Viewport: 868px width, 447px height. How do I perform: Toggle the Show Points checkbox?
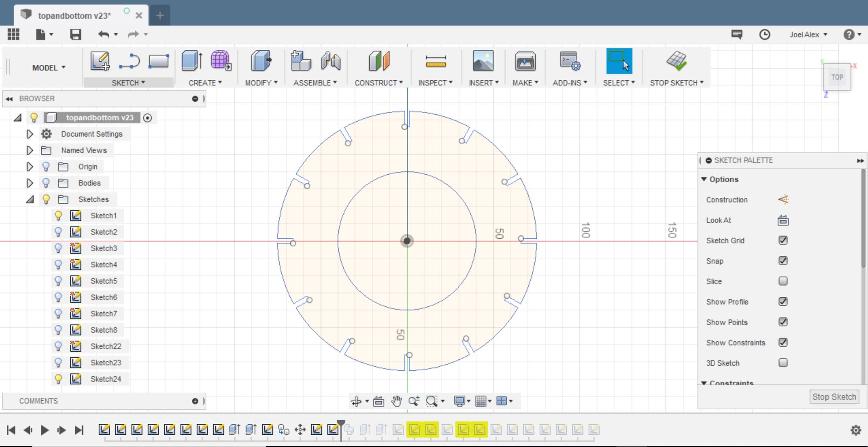click(783, 322)
